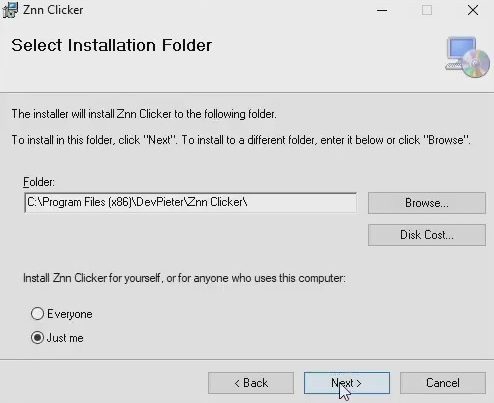Open the Browse folder dialog
Screen dimensions: 494x403
(427, 203)
